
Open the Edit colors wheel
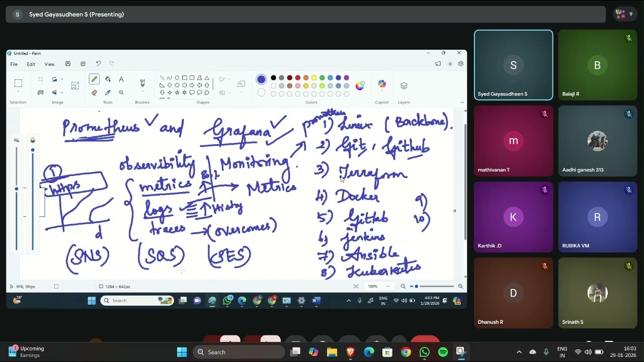pyautogui.click(x=360, y=86)
